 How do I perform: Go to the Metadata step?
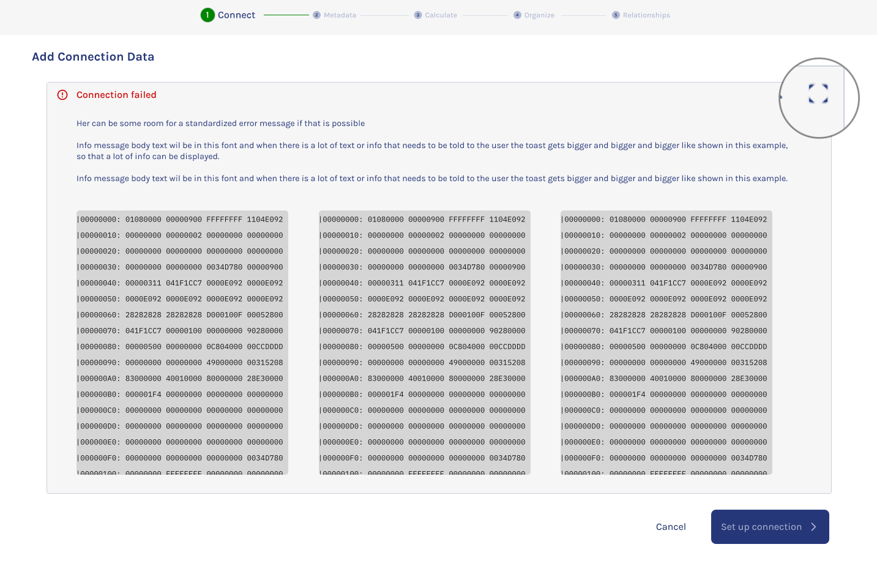pyautogui.click(x=340, y=15)
